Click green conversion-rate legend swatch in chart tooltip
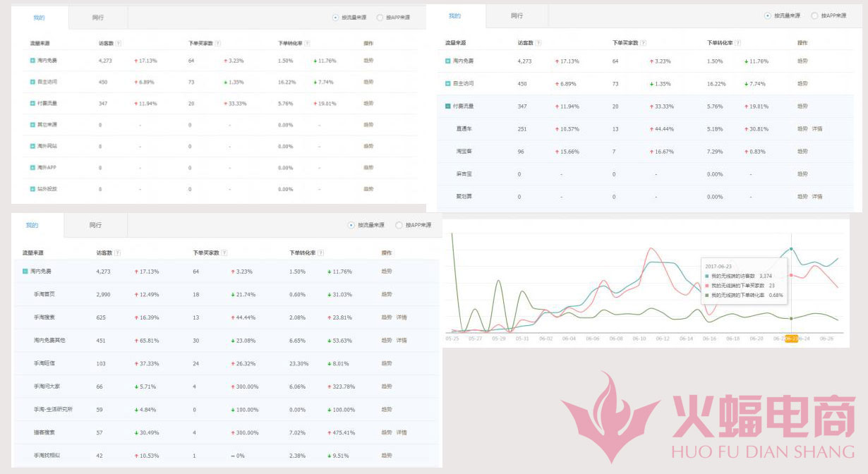Image resolution: width=868 pixels, height=474 pixels. tap(706, 295)
